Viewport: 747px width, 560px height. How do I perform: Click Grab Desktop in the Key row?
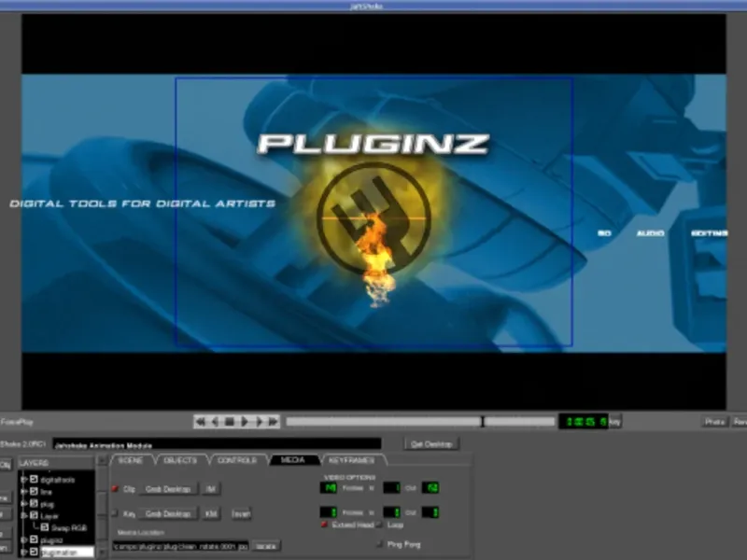coord(168,514)
